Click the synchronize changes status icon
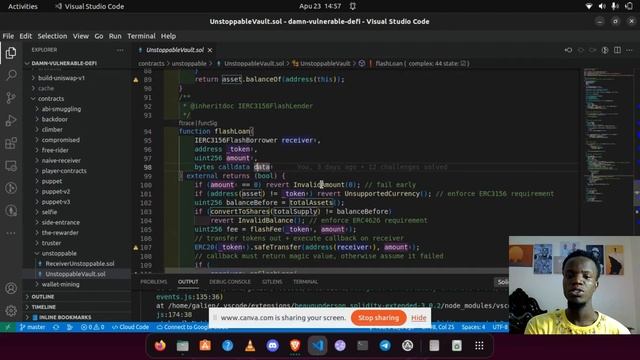Viewport: 640px width, 360px height. coord(56,327)
